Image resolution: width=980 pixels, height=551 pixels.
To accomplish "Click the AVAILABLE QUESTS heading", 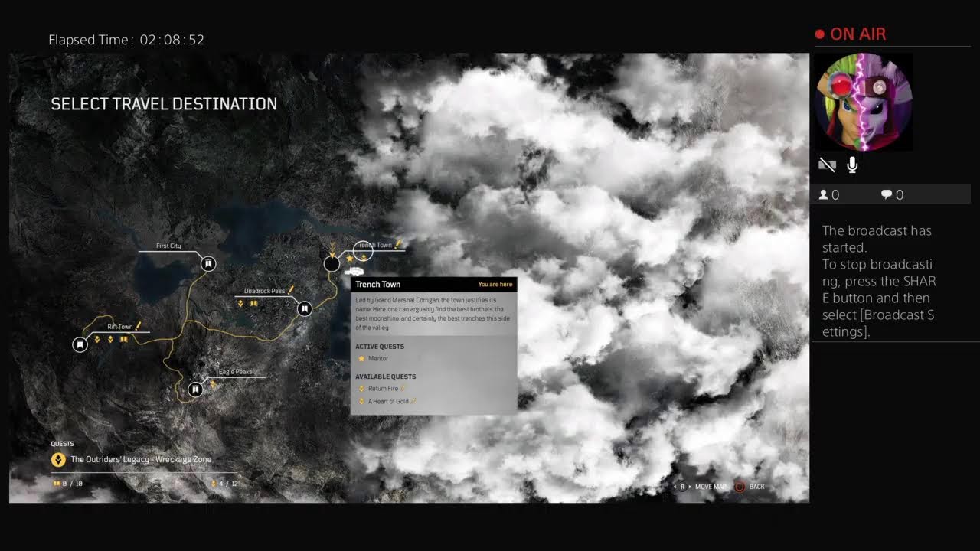I will coord(386,377).
